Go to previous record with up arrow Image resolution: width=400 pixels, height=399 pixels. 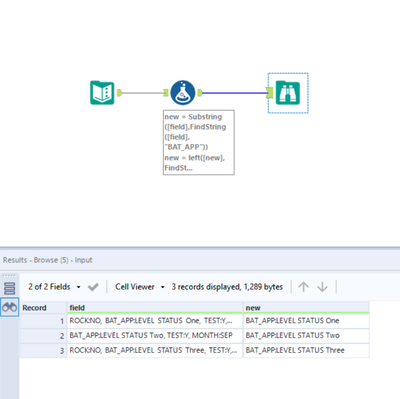click(303, 287)
